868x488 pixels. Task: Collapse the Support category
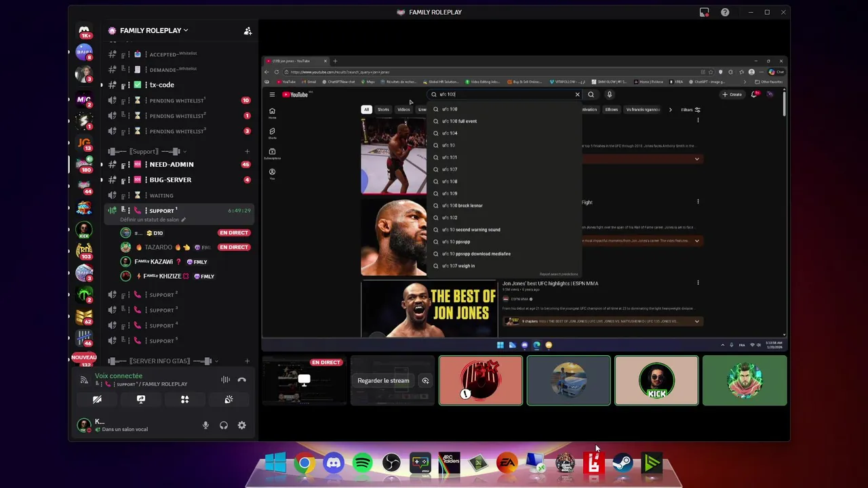point(147,151)
